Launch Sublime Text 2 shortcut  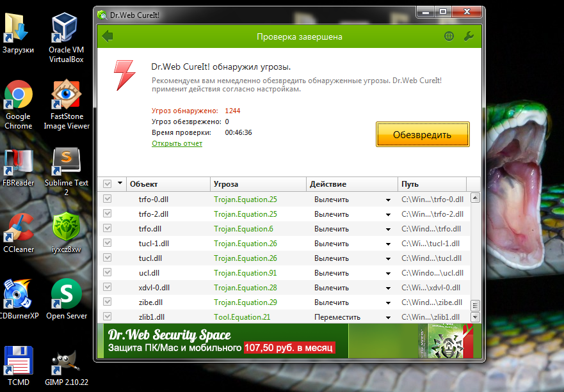tap(66, 171)
